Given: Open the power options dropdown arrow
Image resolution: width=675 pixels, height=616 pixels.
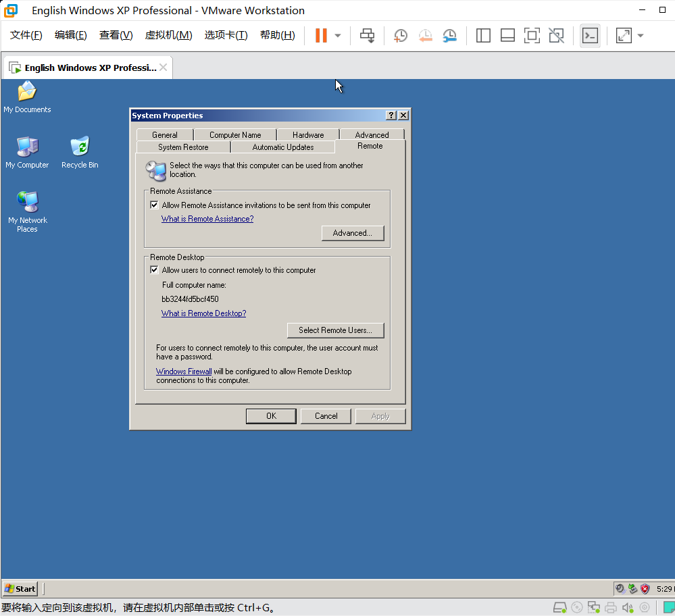Looking at the screenshot, I should [338, 36].
